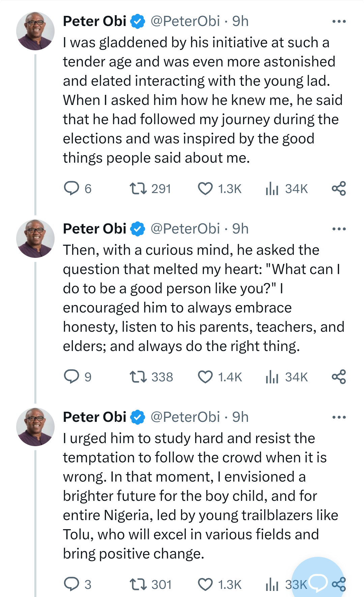Expand options menu on the second tweet
Image resolution: width=364 pixels, height=597 pixels.
(x=339, y=229)
